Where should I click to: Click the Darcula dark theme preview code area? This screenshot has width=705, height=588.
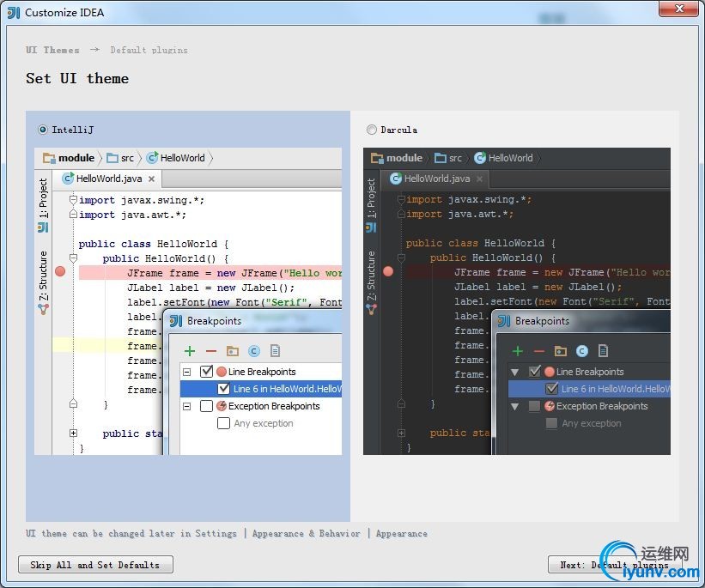click(517, 301)
